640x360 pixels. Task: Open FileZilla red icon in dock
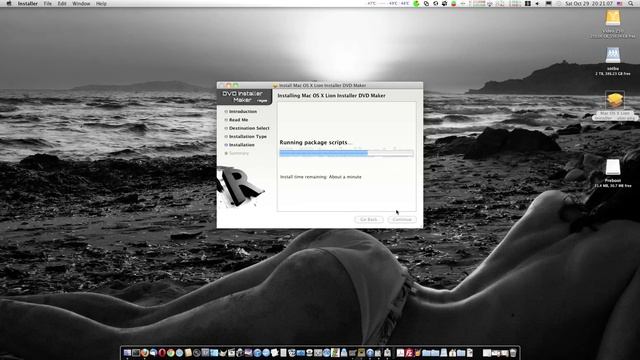pyautogui.click(x=409, y=353)
